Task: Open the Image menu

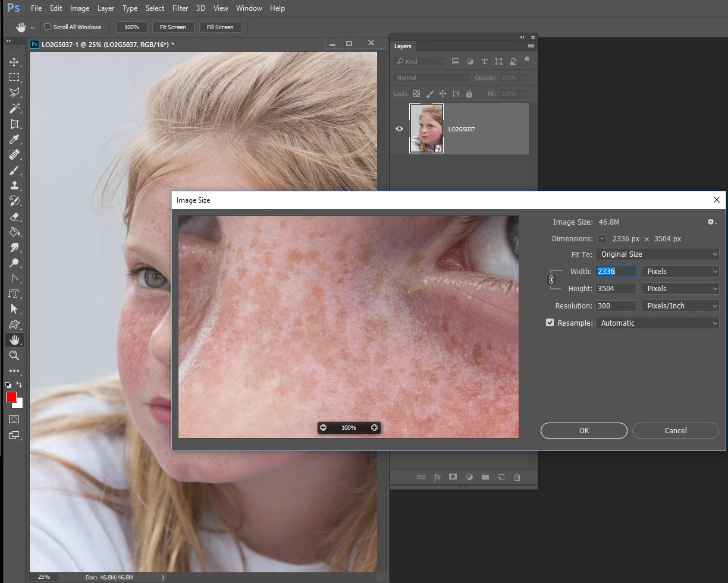Action: 80,8
